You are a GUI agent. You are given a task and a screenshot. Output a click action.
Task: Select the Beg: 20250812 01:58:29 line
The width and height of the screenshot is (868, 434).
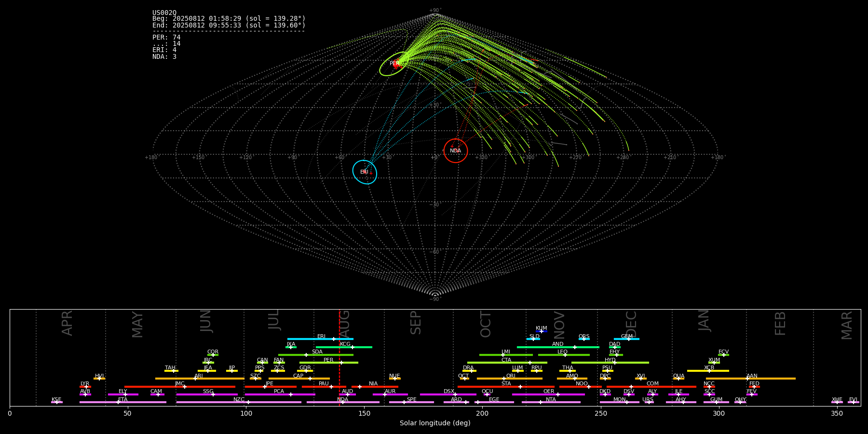click(229, 19)
